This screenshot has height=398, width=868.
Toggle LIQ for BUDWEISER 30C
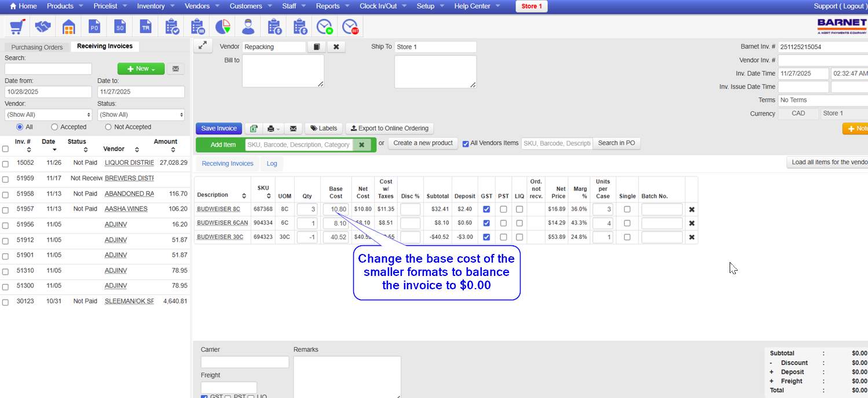[519, 237]
